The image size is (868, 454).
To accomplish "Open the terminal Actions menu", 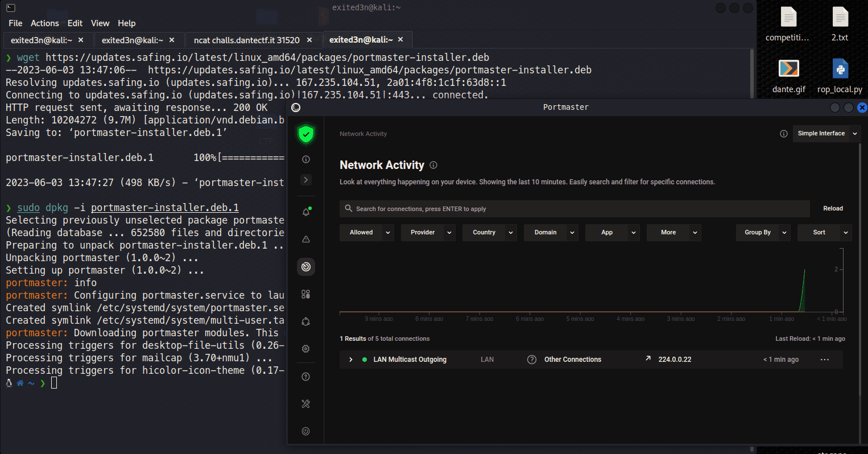I will click(44, 23).
